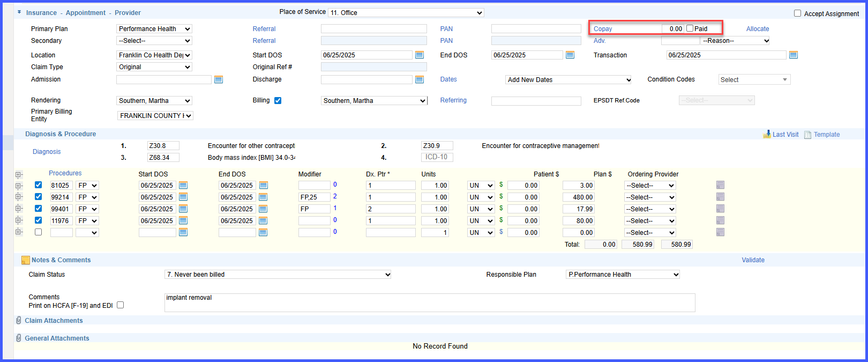Viewport: 868px width, 362px height.
Task: Open the Primary Plan dropdown
Action: (x=154, y=29)
